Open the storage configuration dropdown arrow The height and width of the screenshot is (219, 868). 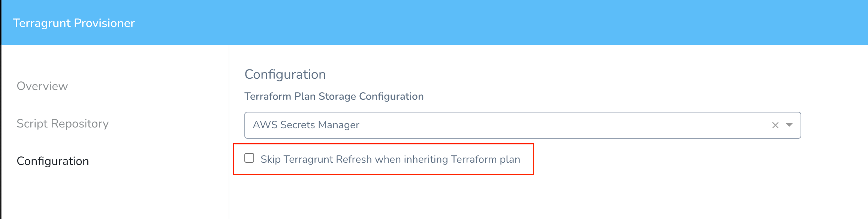tap(789, 125)
